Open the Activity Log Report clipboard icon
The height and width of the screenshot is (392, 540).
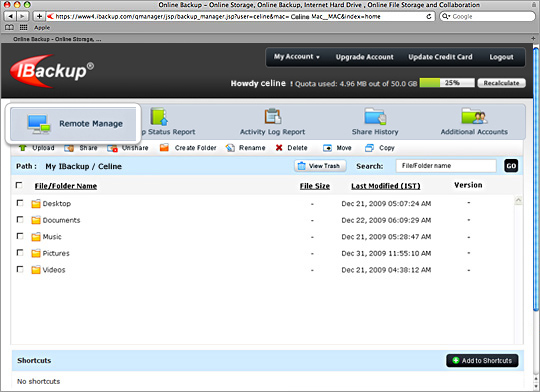click(x=273, y=116)
